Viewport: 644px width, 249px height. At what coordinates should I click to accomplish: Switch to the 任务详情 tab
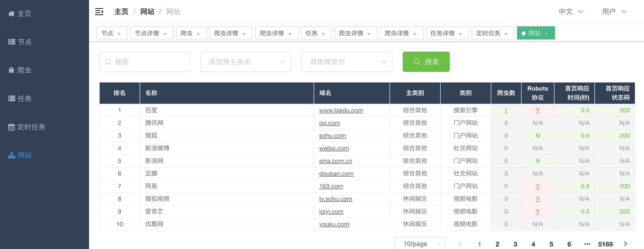click(x=442, y=33)
